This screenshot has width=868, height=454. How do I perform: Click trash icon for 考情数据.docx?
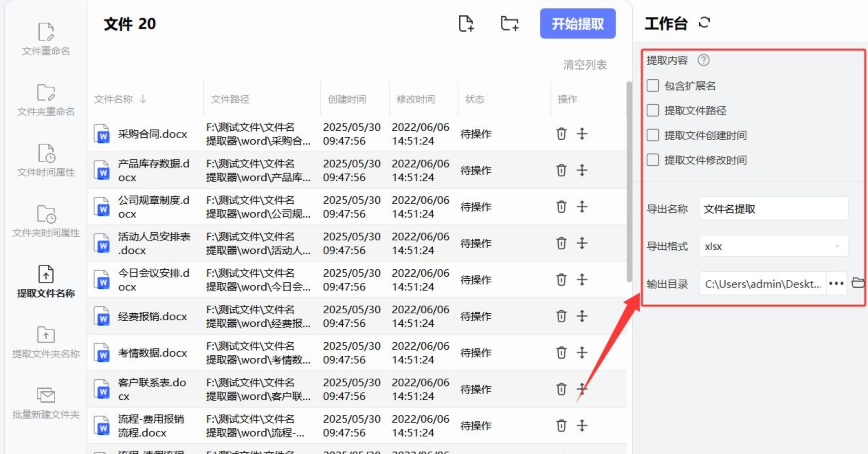pos(561,353)
